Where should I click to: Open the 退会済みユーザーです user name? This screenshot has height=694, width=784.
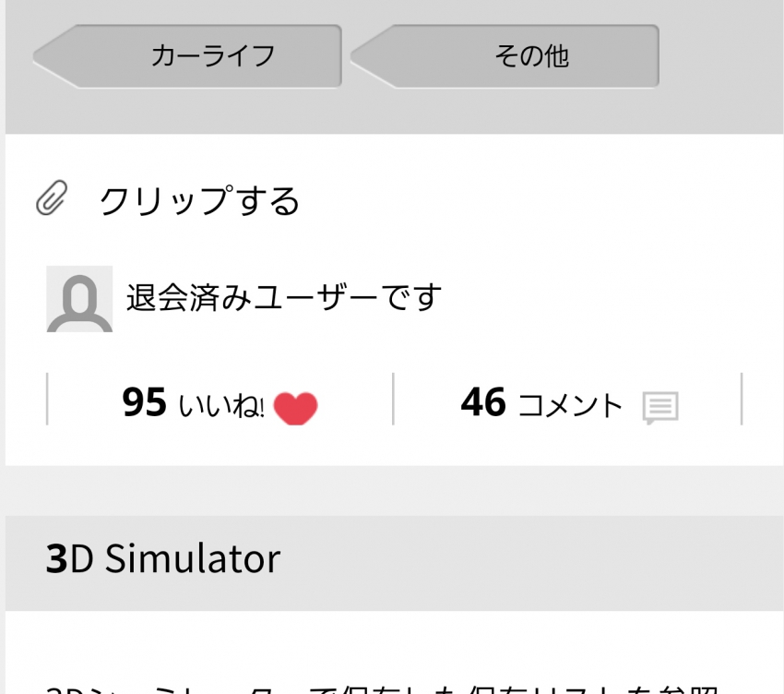(284, 297)
